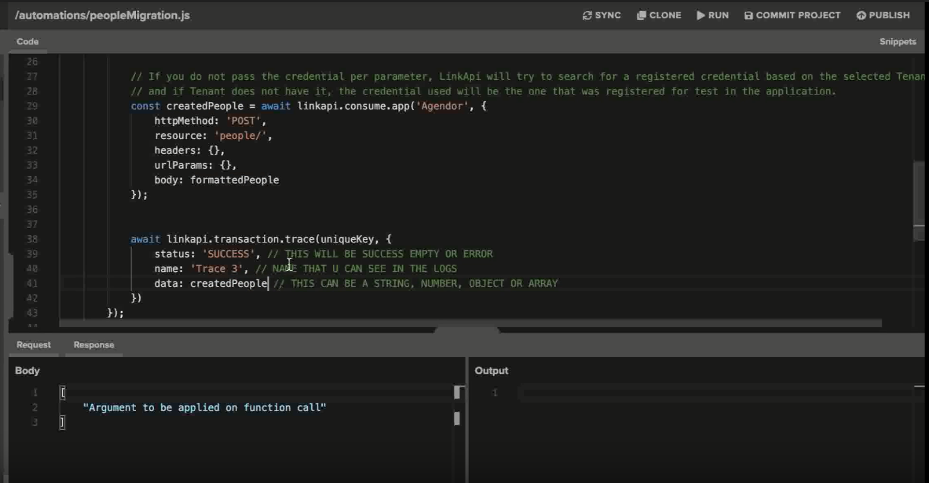The width and height of the screenshot is (929, 483).
Task: Click the Body editor scrollbar thumb
Action: pos(459,393)
